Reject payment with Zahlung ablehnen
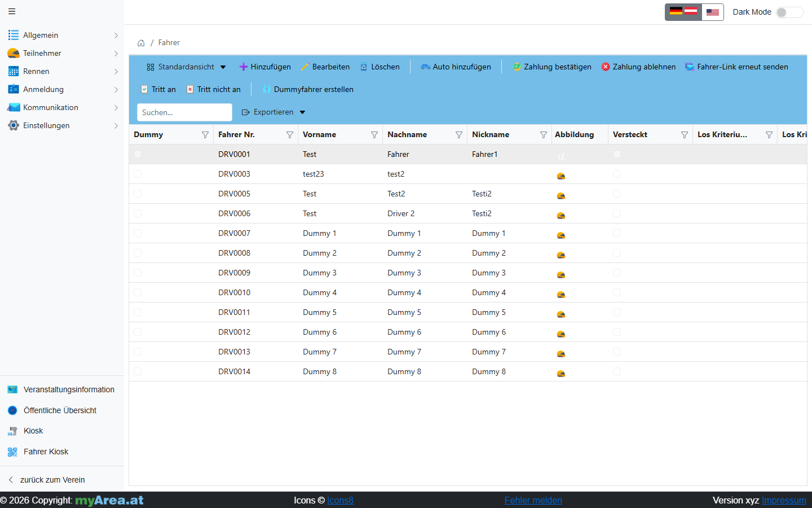 coord(638,67)
